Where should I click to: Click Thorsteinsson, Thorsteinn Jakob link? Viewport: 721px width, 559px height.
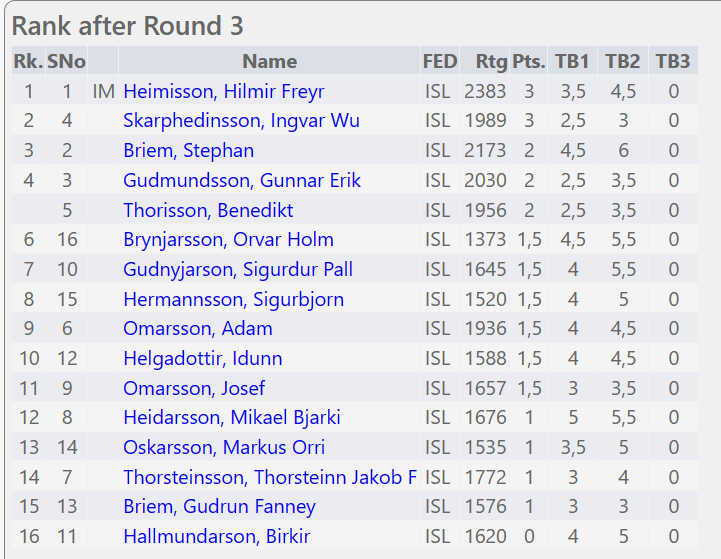pos(270,478)
